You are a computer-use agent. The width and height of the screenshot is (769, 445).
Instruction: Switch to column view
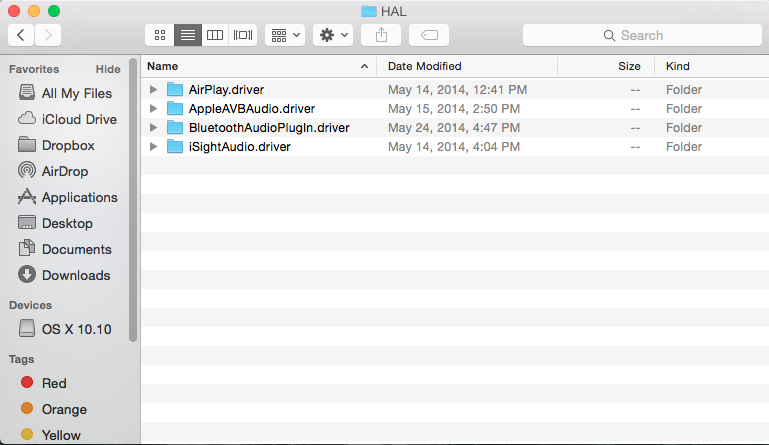[x=215, y=35]
